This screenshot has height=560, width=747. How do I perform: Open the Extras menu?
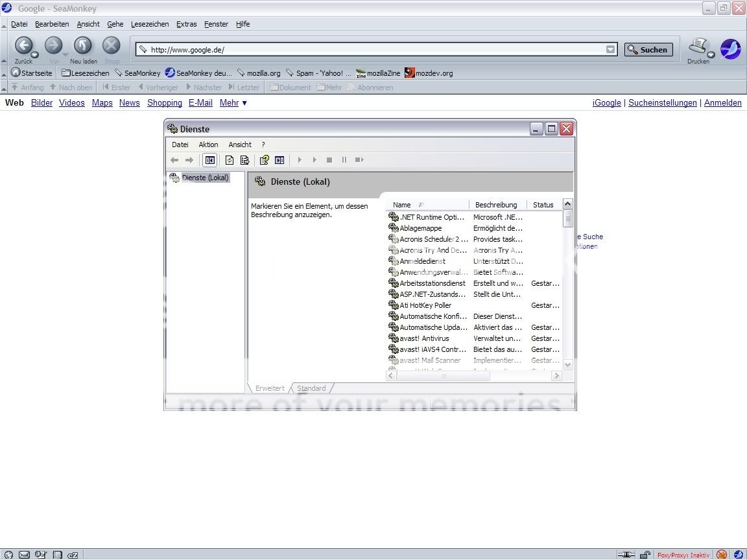[186, 24]
